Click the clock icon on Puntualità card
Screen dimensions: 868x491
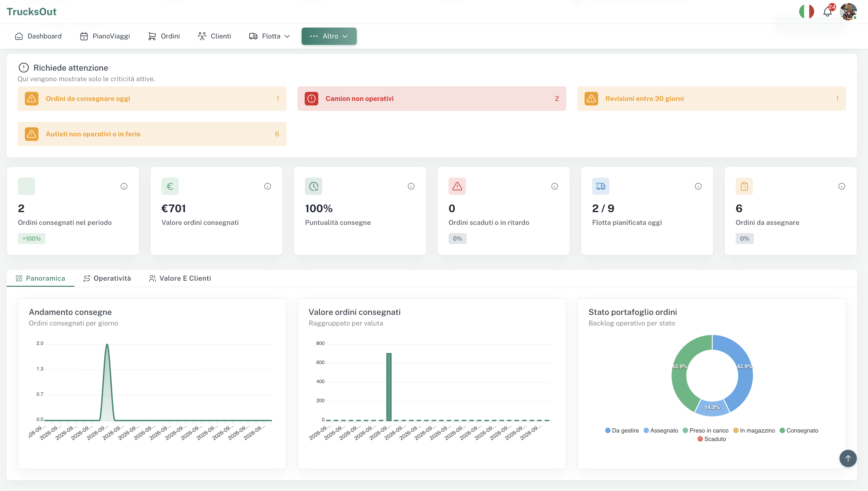(x=313, y=186)
